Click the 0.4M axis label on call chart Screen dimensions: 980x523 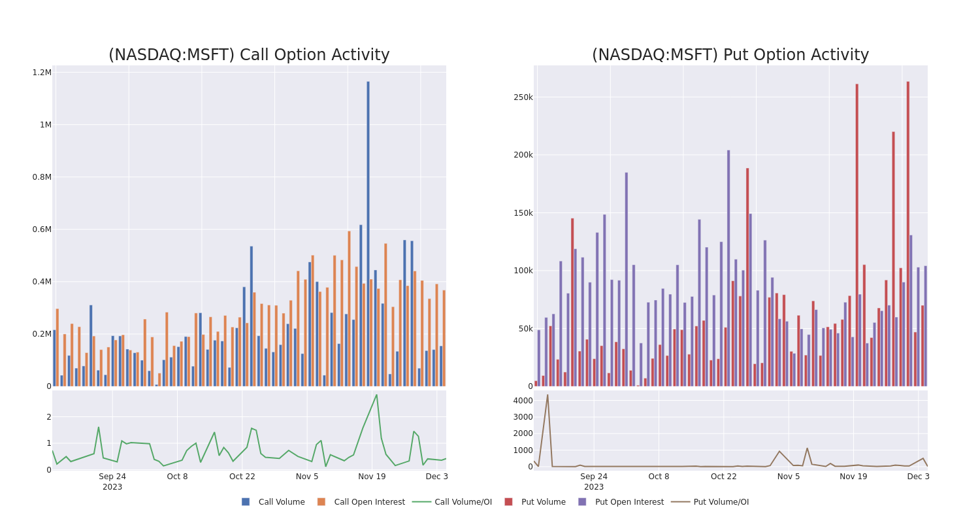(x=42, y=282)
